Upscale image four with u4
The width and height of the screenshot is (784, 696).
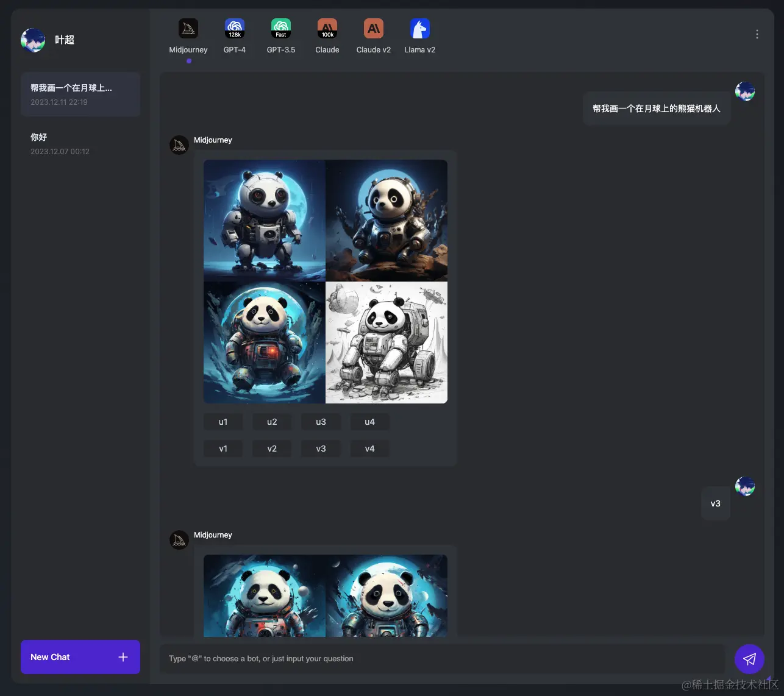(369, 422)
